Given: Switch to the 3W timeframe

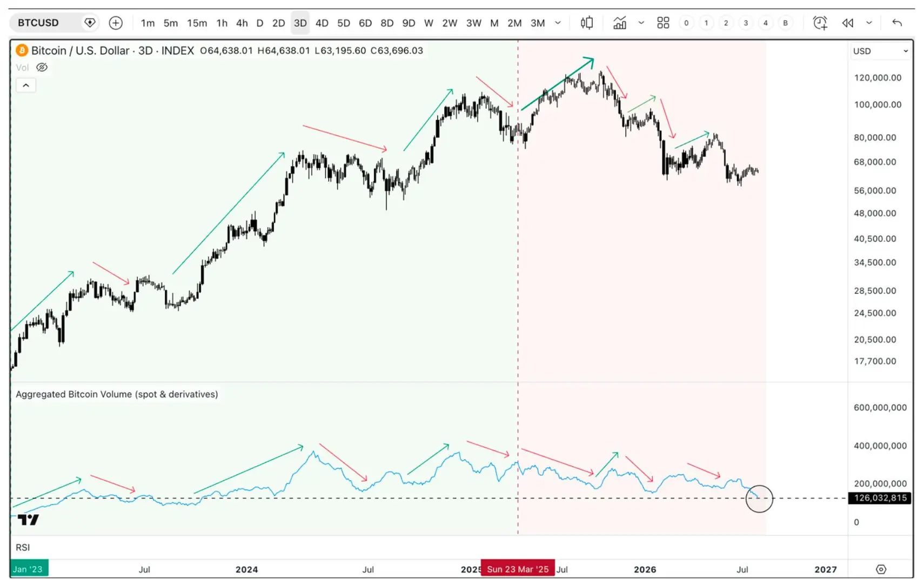Looking at the screenshot, I should coord(474,23).
